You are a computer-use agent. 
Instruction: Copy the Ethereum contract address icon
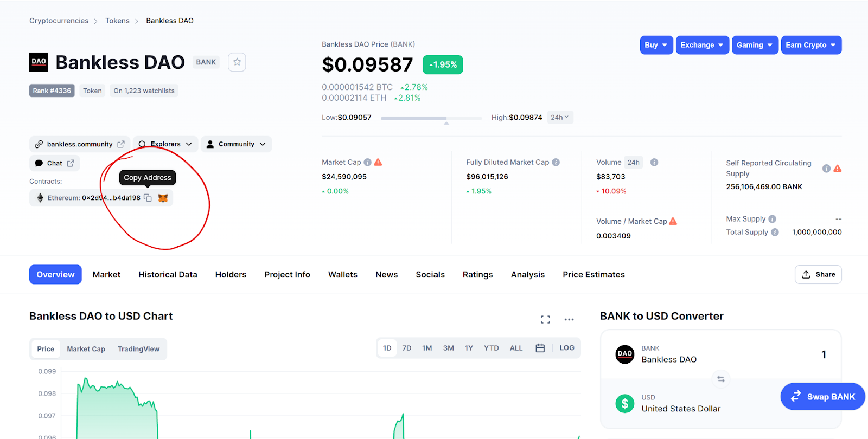[x=148, y=198]
